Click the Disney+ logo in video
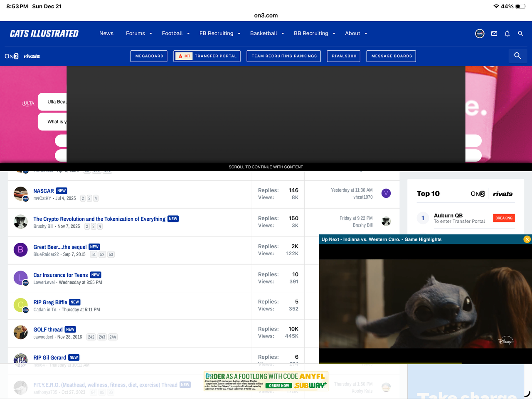This screenshot has width=532, height=399. point(506,341)
